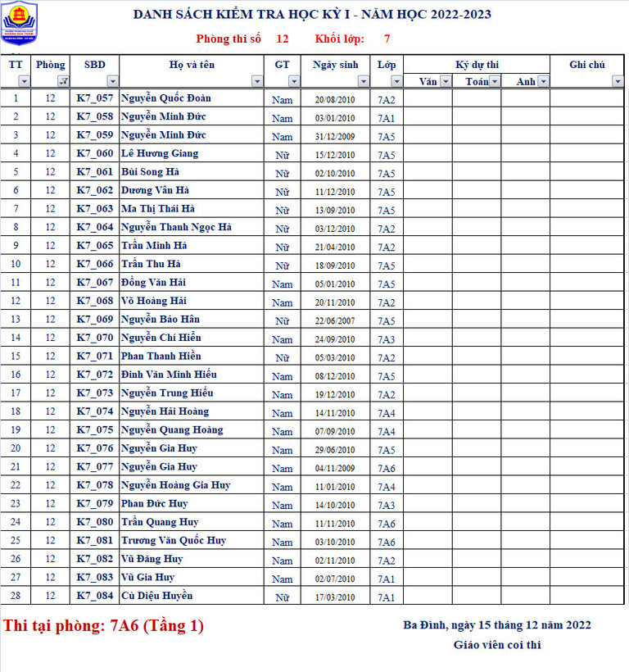The image size is (629, 672).
Task: Select cell Nguyễn Quốc Đoàn
Action: (x=192, y=98)
